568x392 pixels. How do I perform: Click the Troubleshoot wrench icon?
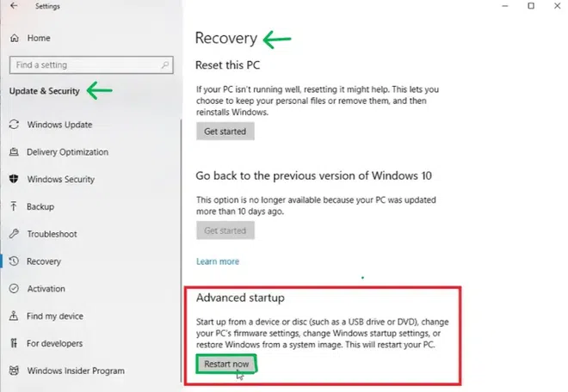14,234
